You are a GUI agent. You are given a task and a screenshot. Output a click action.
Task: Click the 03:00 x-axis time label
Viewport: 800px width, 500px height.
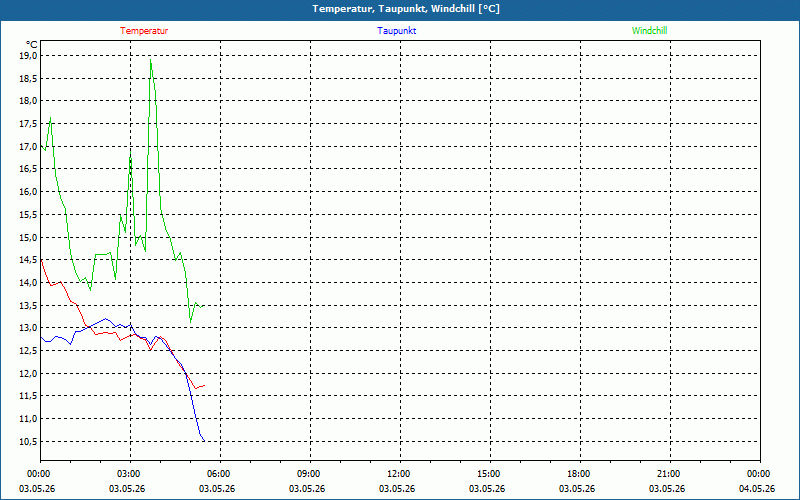(130, 474)
